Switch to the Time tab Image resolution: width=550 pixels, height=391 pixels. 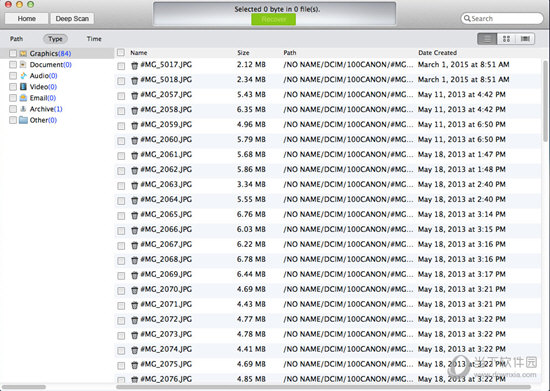coord(94,39)
